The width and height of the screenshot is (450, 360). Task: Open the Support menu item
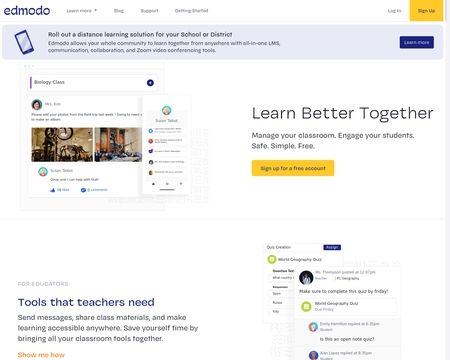tap(149, 11)
